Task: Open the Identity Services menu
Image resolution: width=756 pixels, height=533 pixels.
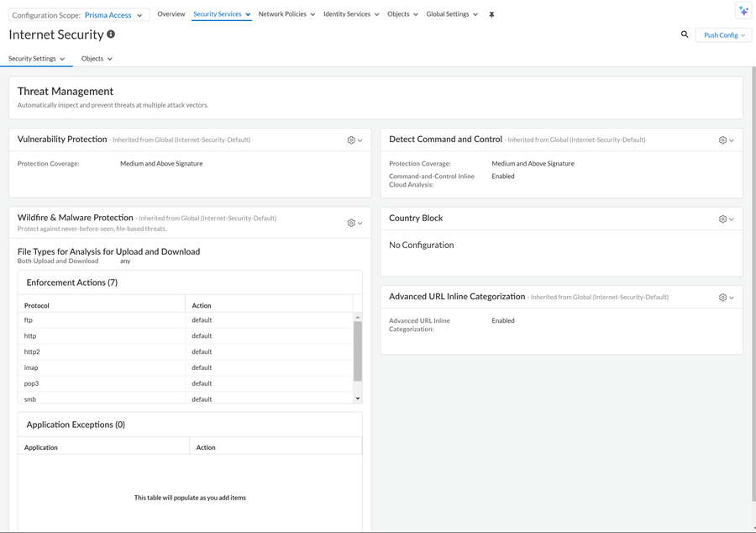Action: [x=350, y=14]
